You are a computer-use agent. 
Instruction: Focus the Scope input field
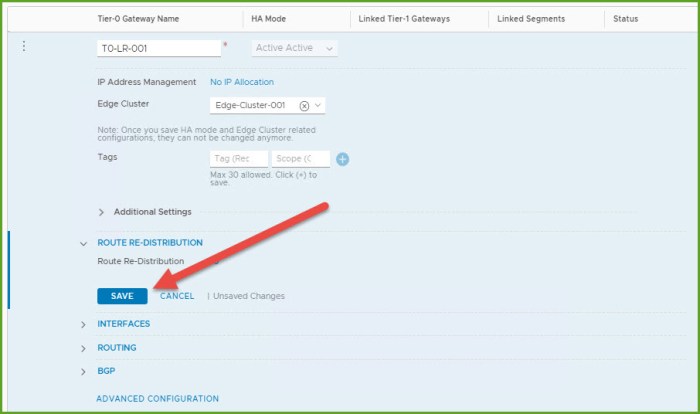(x=300, y=159)
